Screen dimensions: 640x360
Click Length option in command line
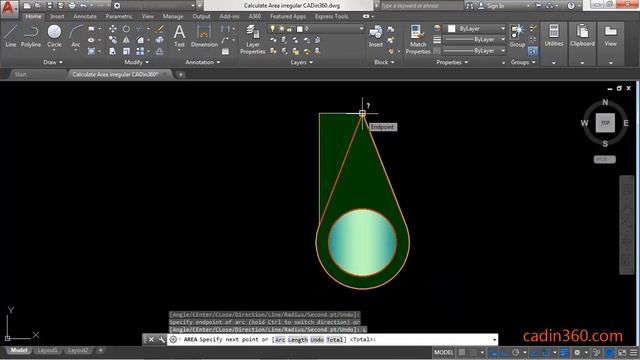click(x=298, y=340)
